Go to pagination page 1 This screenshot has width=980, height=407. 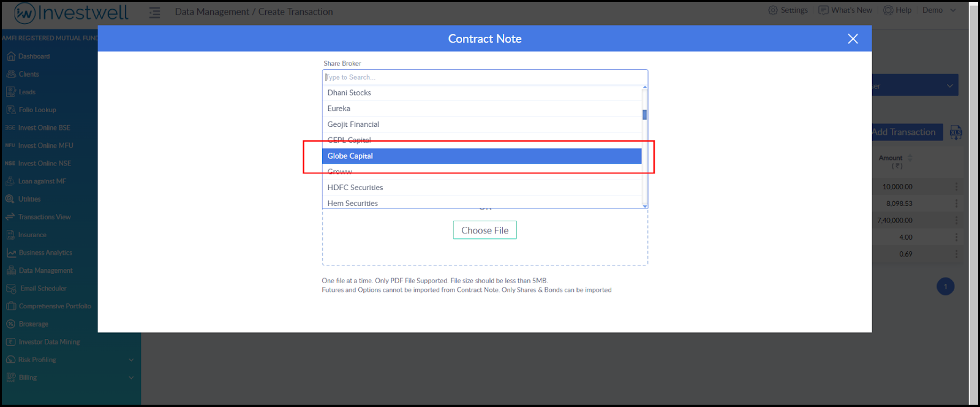[x=945, y=286]
